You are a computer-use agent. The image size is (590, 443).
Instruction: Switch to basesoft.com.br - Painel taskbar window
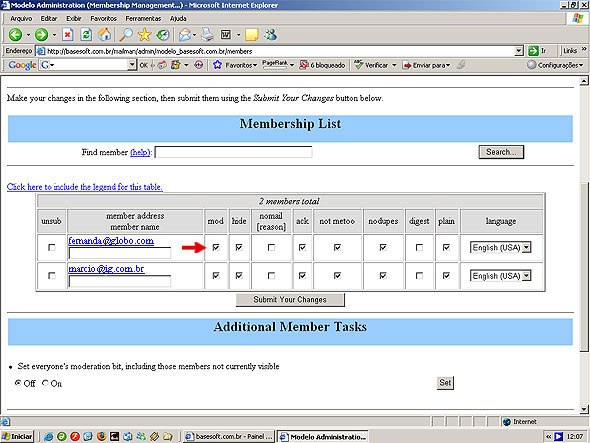228,436
